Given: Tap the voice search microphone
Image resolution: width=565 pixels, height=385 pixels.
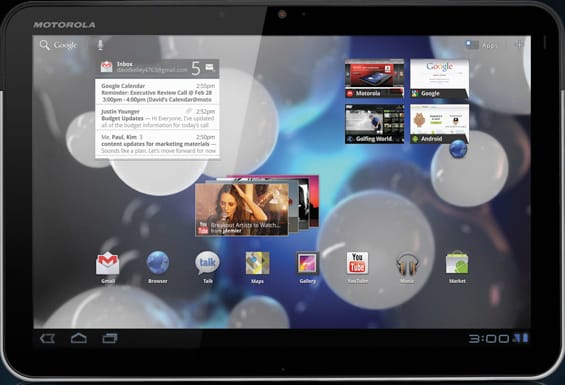Looking at the screenshot, I should (100, 45).
